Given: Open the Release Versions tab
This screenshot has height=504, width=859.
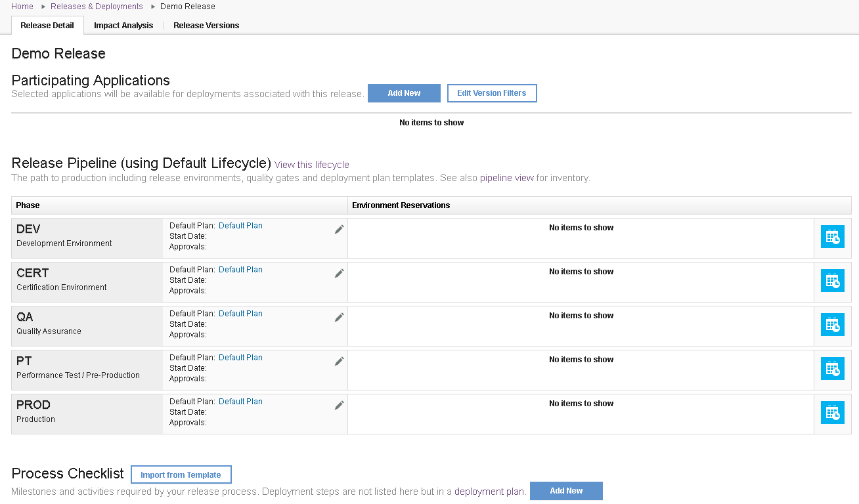Looking at the screenshot, I should click(206, 26).
